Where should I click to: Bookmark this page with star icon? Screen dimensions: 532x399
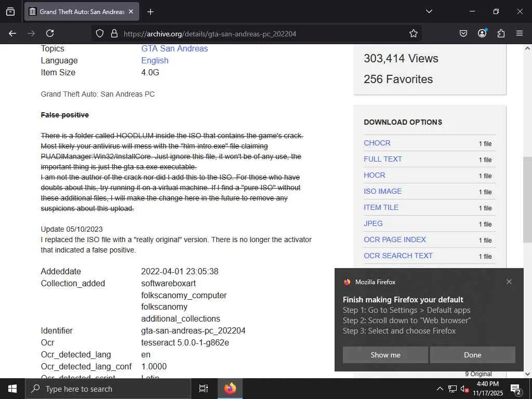point(413,33)
